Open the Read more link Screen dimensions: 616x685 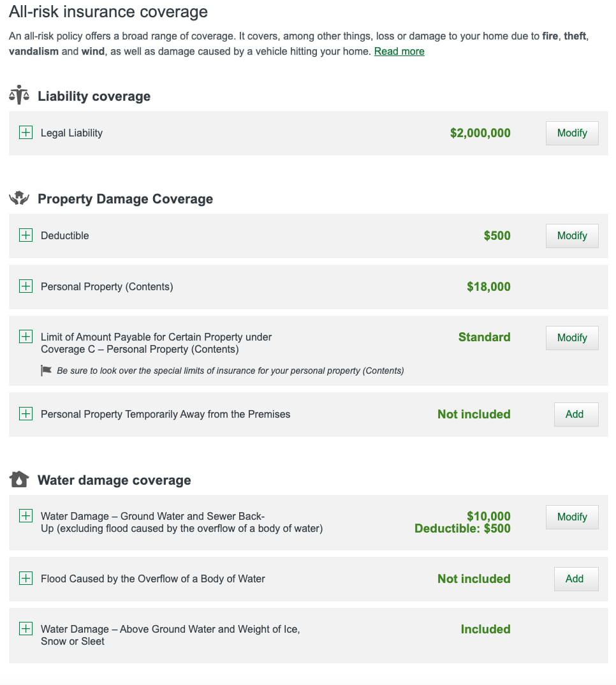pyautogui.click(x=399, y=52)
